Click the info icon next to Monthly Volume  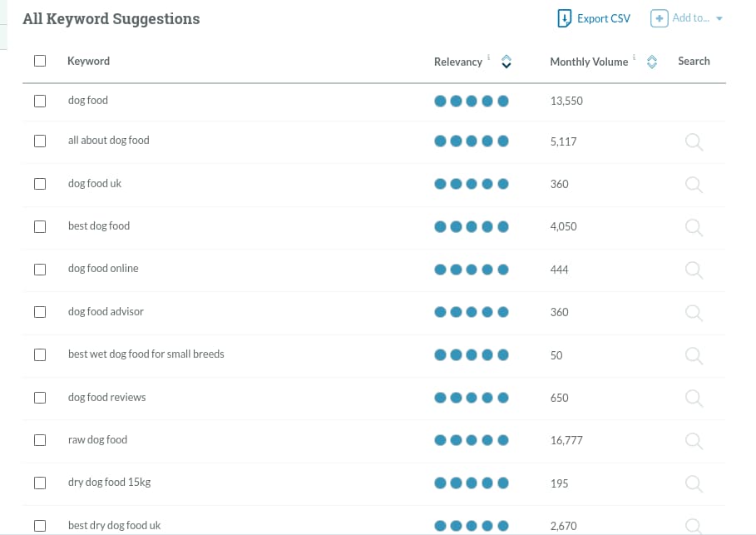[x=634, y=57]
